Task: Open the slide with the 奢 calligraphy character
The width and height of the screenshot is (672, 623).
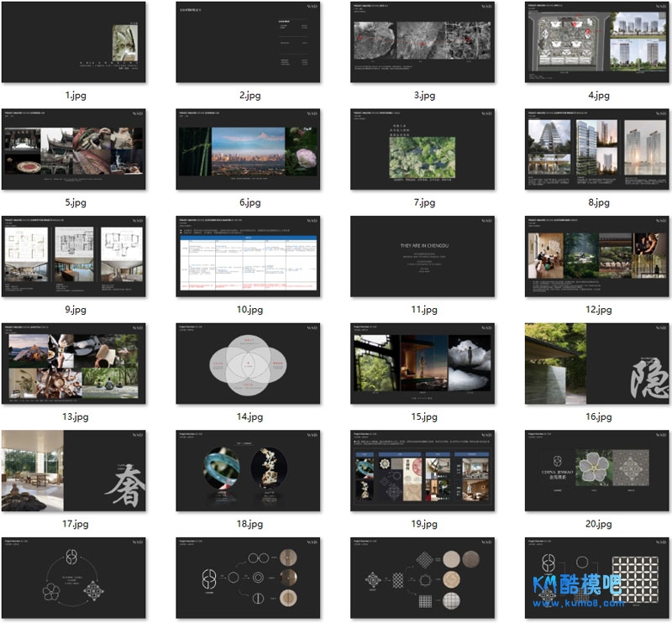Action: (74, 471)
